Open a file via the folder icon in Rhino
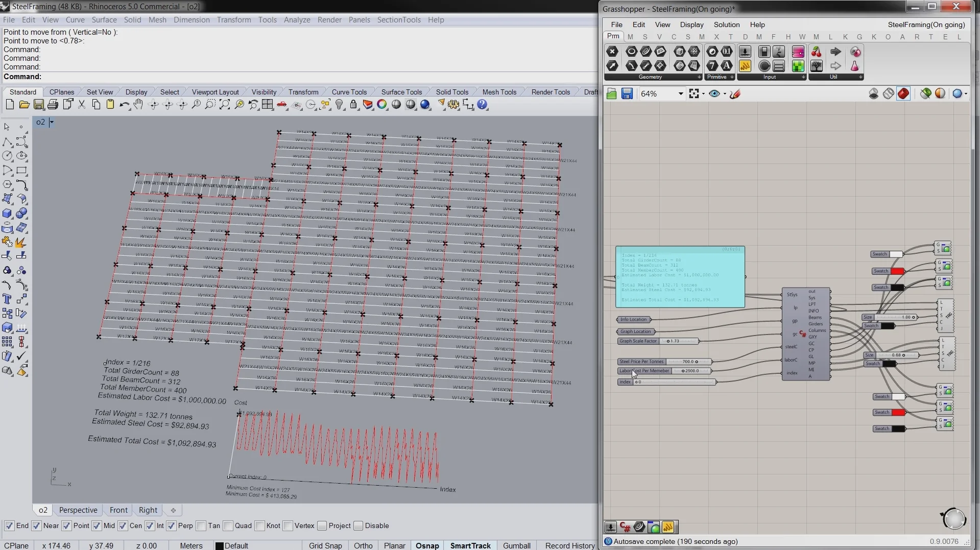Screen dimensions: 980x550 (x=24, y=105)
